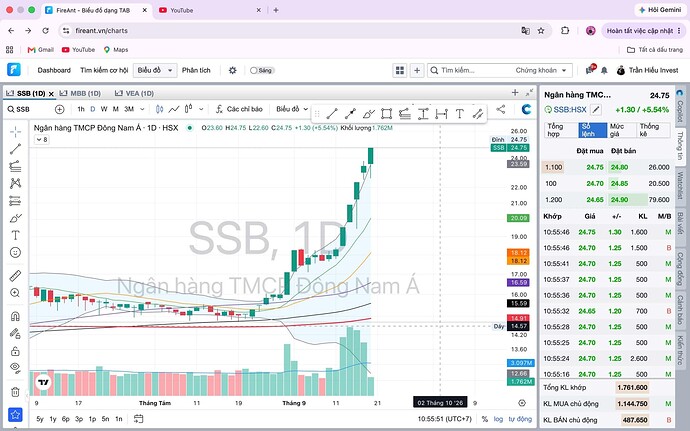Toggle the log scale

[x=498, y=419]
